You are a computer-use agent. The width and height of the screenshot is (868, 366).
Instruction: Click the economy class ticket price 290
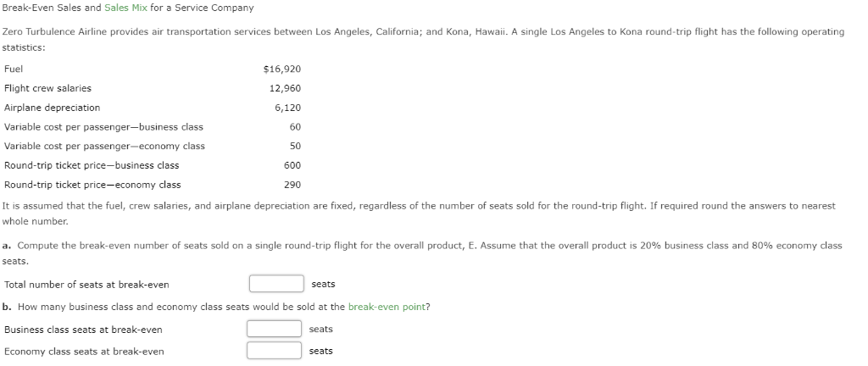pyautogui.click(x=292, y=185)
